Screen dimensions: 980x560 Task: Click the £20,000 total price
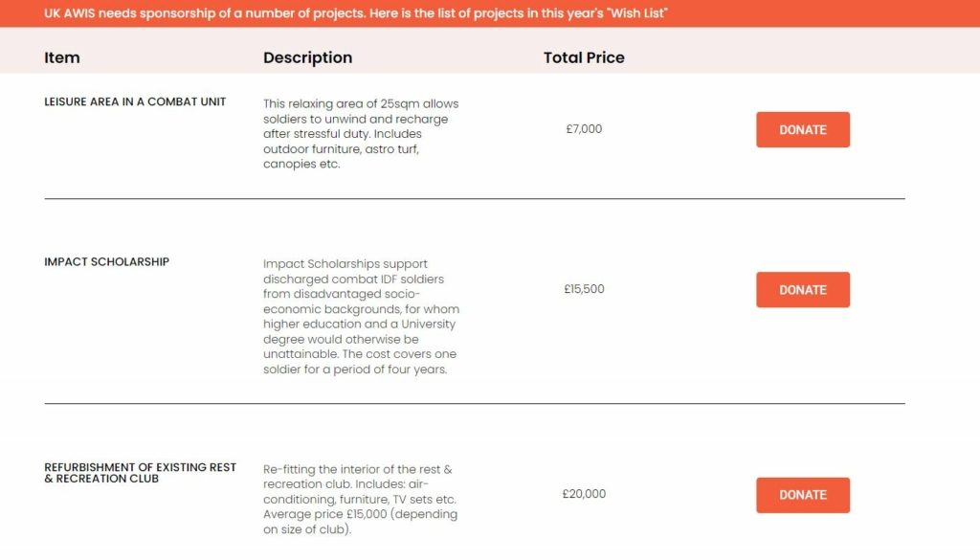[584, 494]
